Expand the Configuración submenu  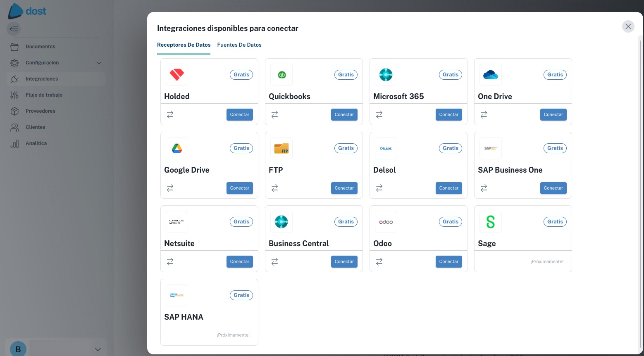pyautogui.click(x=99, y=63)
